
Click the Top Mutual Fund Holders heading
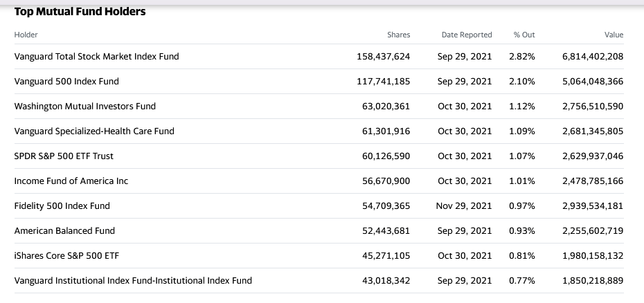click(80, 12)
